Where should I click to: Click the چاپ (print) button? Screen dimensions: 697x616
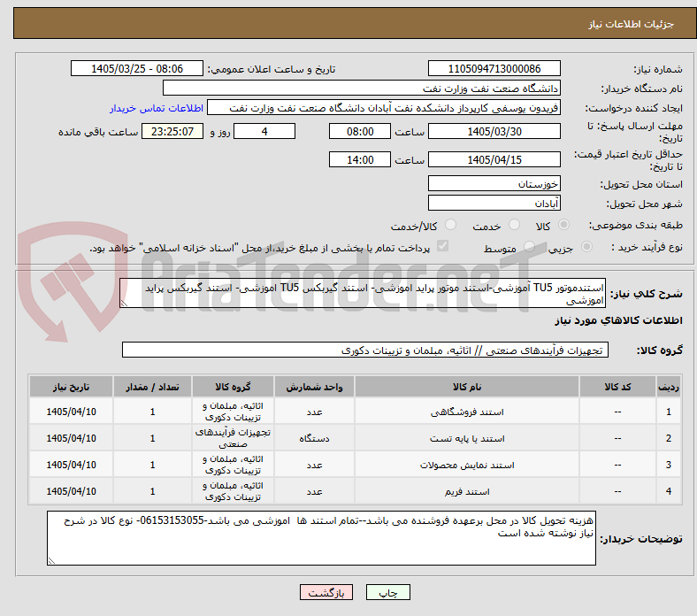pyautogui.click(x=387, y=592)
